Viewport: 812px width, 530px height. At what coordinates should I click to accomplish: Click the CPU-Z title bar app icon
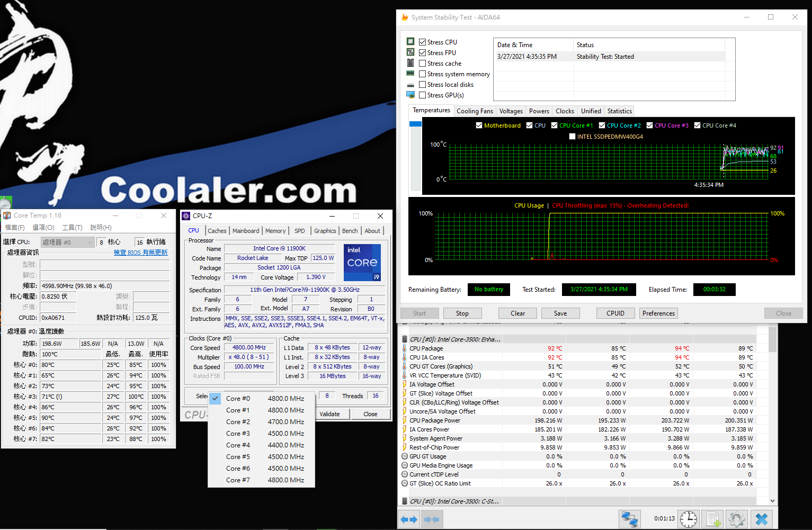point(186,216)
